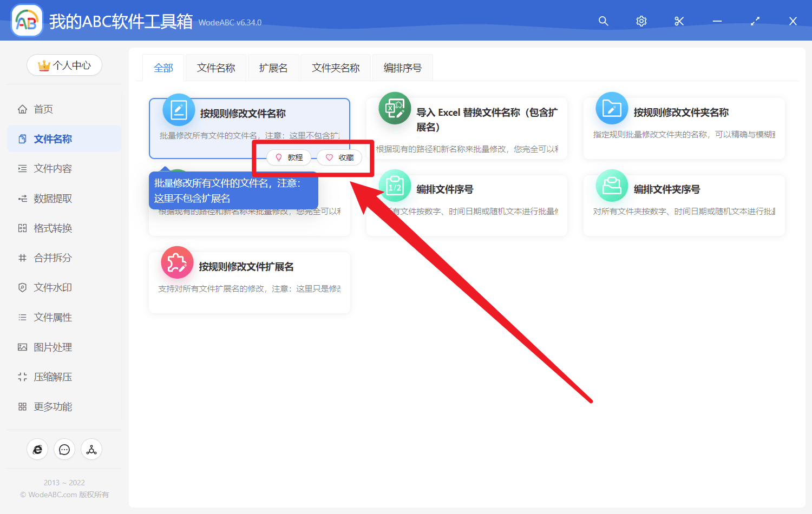
Task: Switch to the 扩展名 tab
Action: [273, 68]
